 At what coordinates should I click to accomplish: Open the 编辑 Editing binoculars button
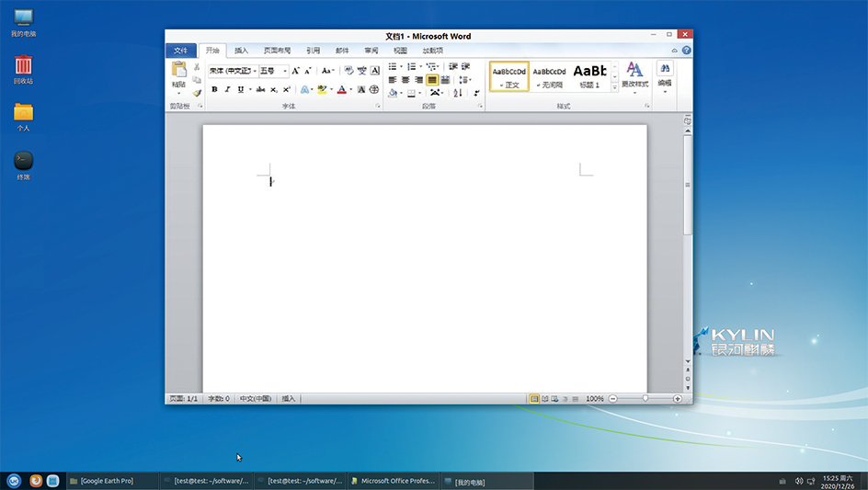[x=665, y=76]
